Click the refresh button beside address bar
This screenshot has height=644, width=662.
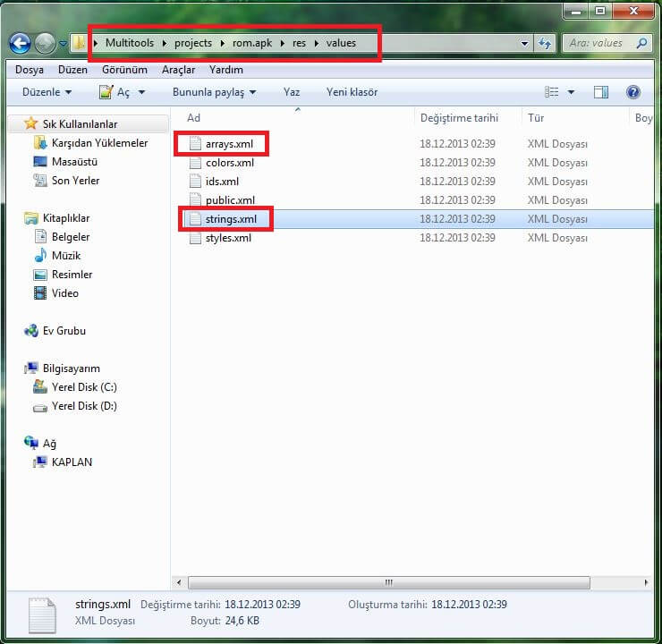tap(545, 43)
